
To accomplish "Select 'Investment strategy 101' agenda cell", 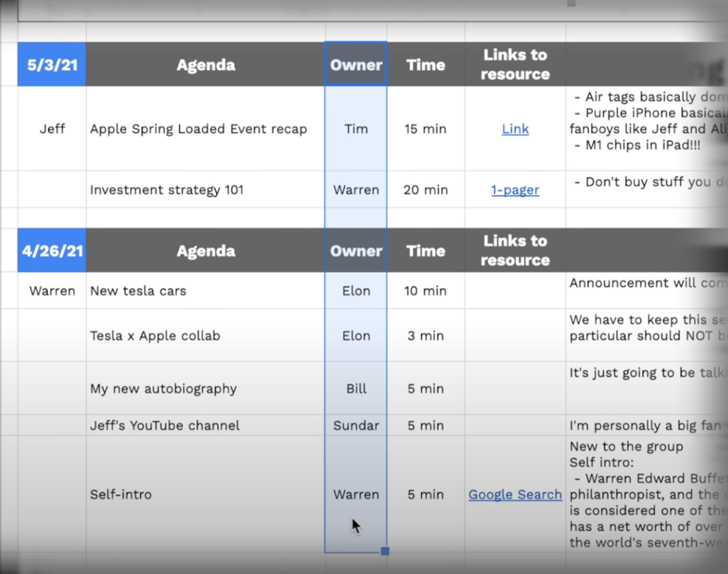I will tap(206, 189).
